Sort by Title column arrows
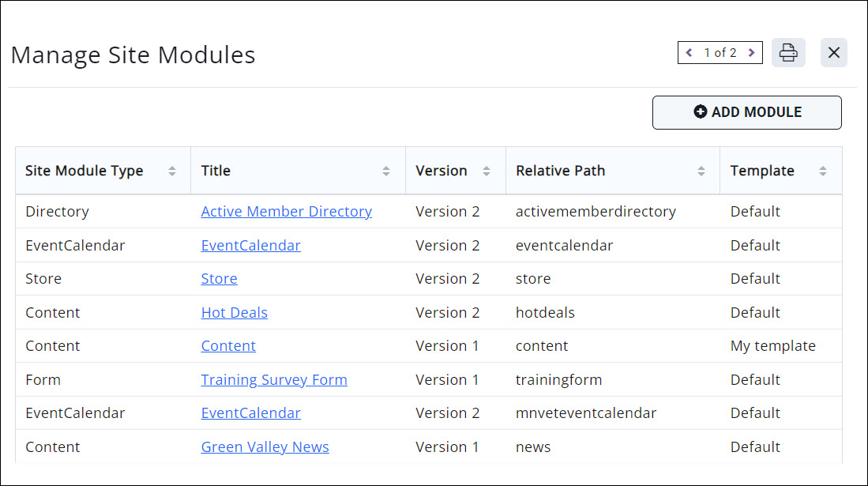Viewport: 868px width, 486px height. [x=386, y=171]
